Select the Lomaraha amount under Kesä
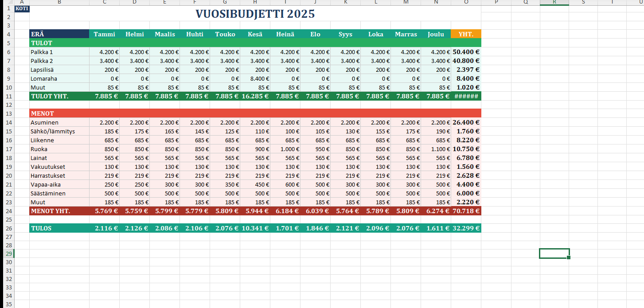The width and height of the screenshot is (644, 308). click(x=255, y=78)
